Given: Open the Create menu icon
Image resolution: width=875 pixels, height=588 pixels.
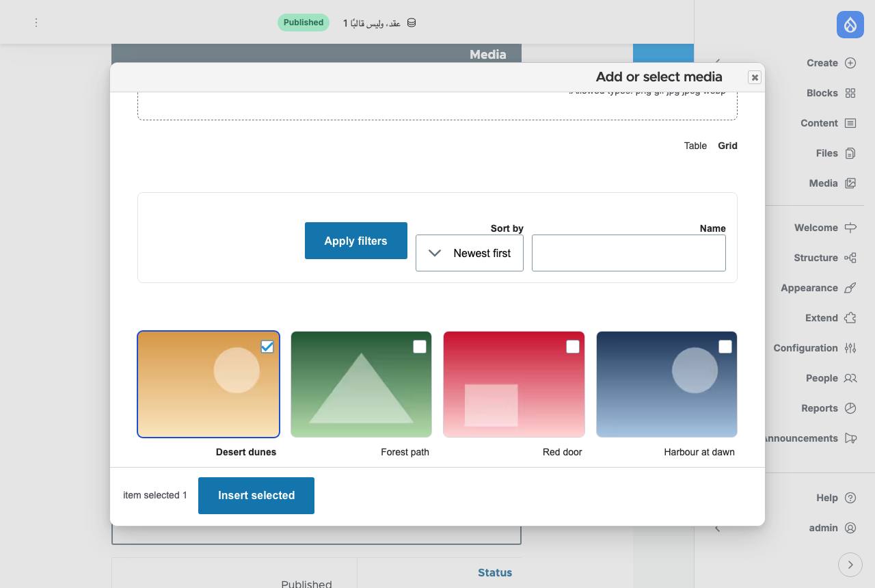Looking at the screenshot, I should [850, 63].
